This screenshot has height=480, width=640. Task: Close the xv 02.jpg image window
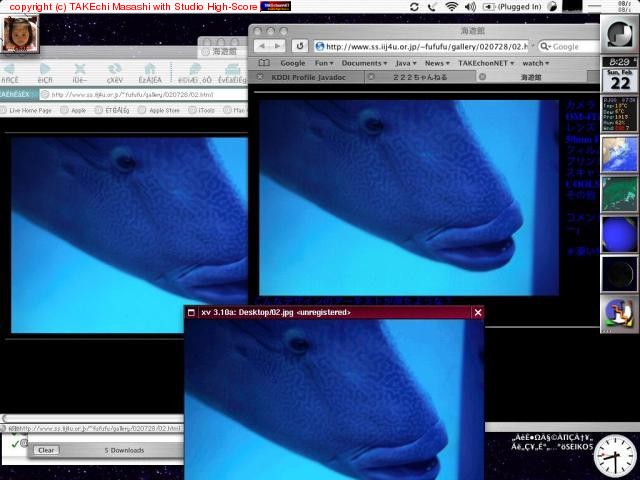point(477,312)
